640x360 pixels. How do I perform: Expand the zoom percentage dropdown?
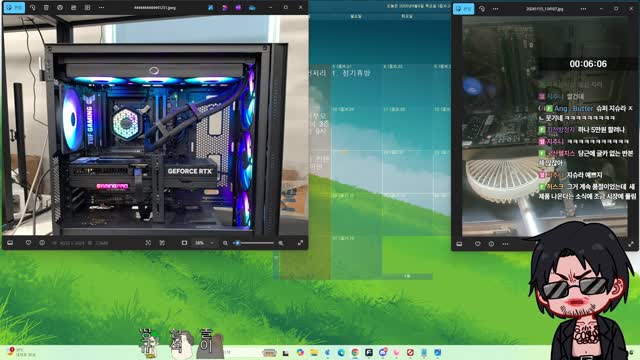[212, 243]
